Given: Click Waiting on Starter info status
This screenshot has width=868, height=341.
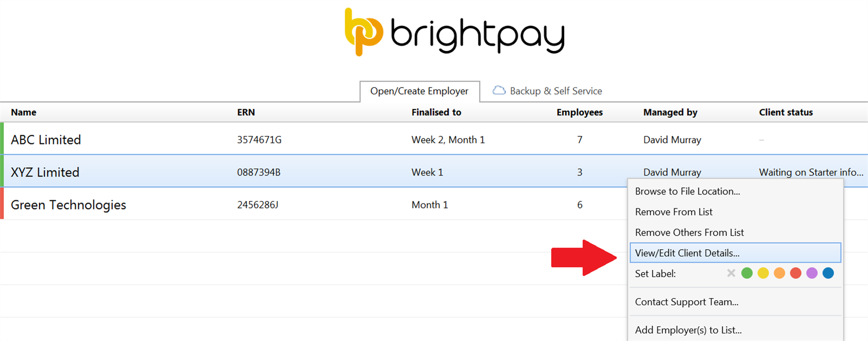Looking at the screenshot, I should point(811,172).
